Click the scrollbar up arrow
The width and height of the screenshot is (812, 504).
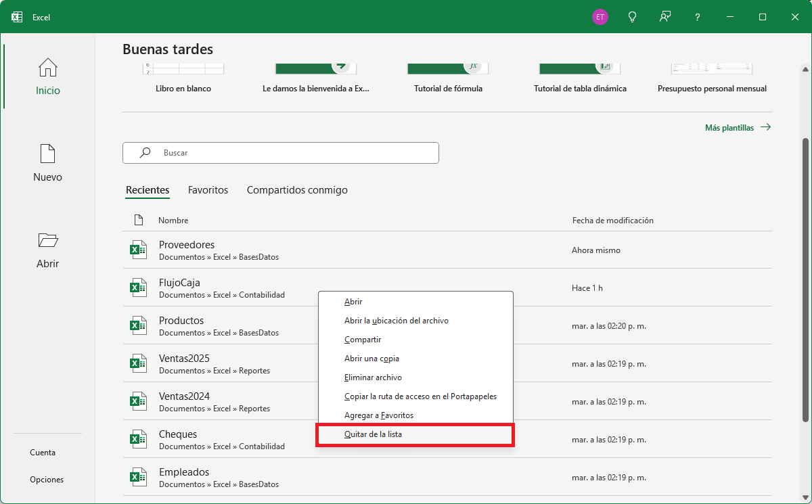[805, 70]
